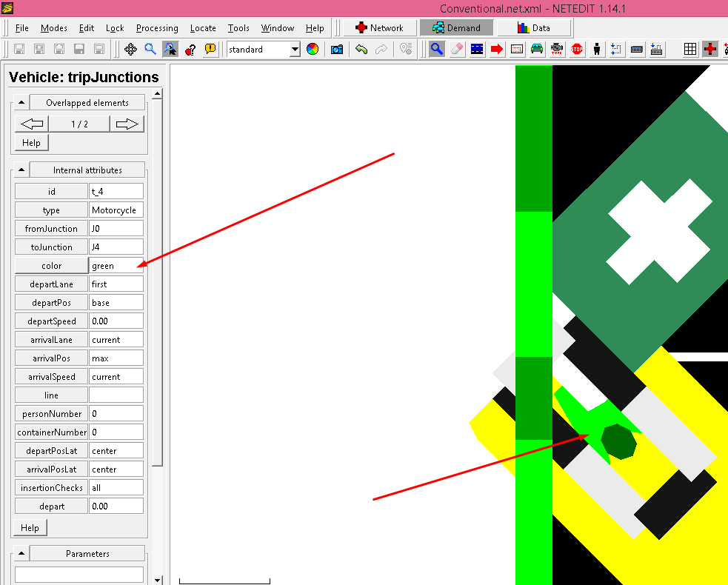
Task: Activate the Move mode red arrow
Action: click(x=497, y=49)
